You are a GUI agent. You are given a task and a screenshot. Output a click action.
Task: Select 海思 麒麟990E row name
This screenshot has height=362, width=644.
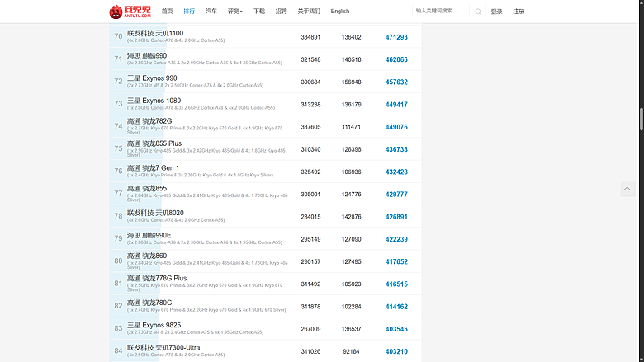click(149, 236)
